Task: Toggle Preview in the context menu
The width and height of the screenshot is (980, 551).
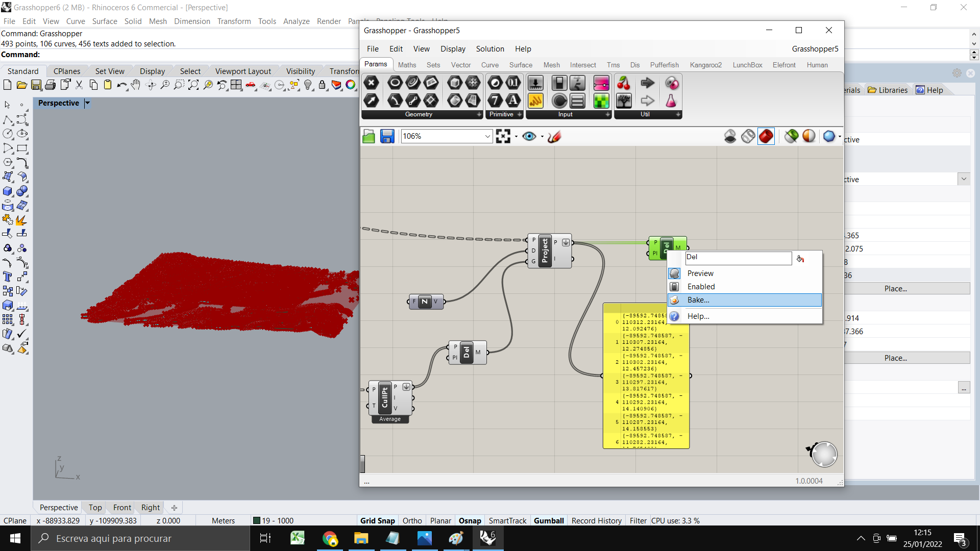Action: coord(700,273)
